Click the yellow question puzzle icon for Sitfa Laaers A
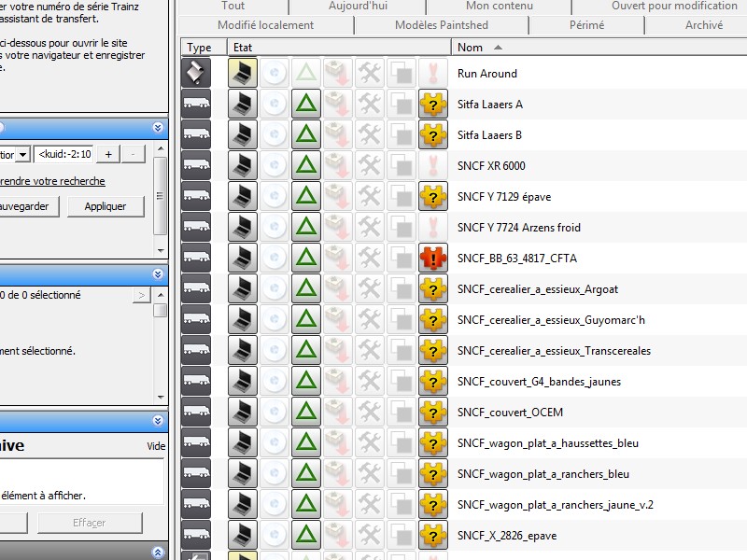 (433, 104)
